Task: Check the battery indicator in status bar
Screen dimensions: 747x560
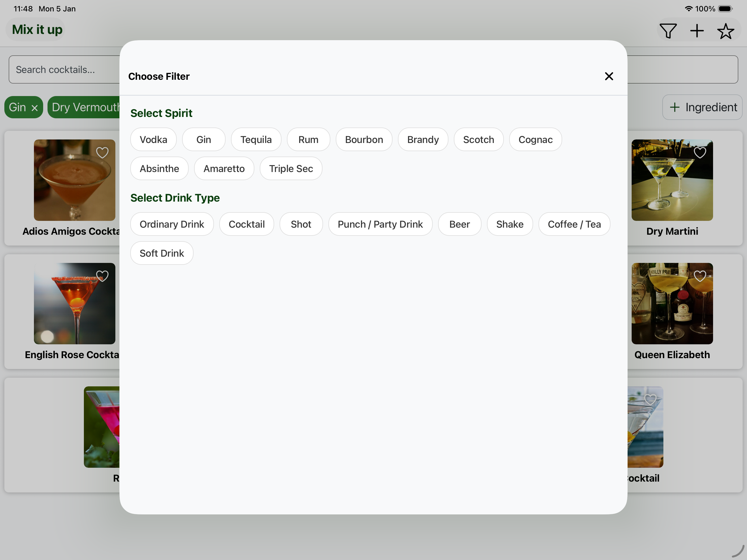Action: (x=725, y=9)
